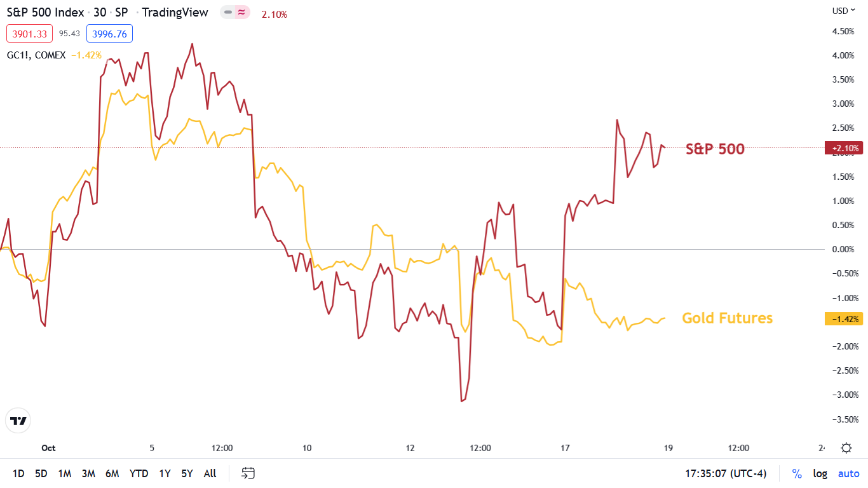Select the 6M time range
868x488 pixels.
112,473
